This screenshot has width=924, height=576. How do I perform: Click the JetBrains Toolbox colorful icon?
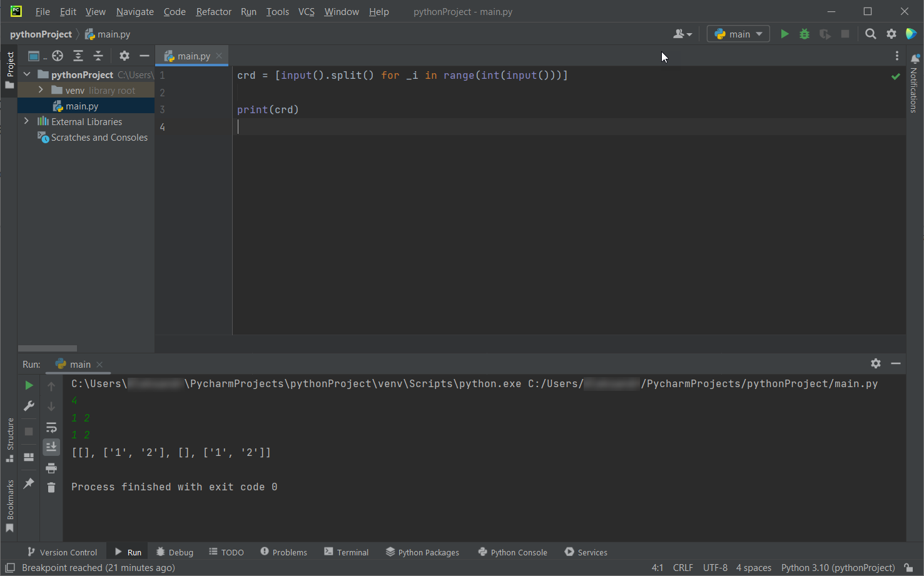point(911,34)
